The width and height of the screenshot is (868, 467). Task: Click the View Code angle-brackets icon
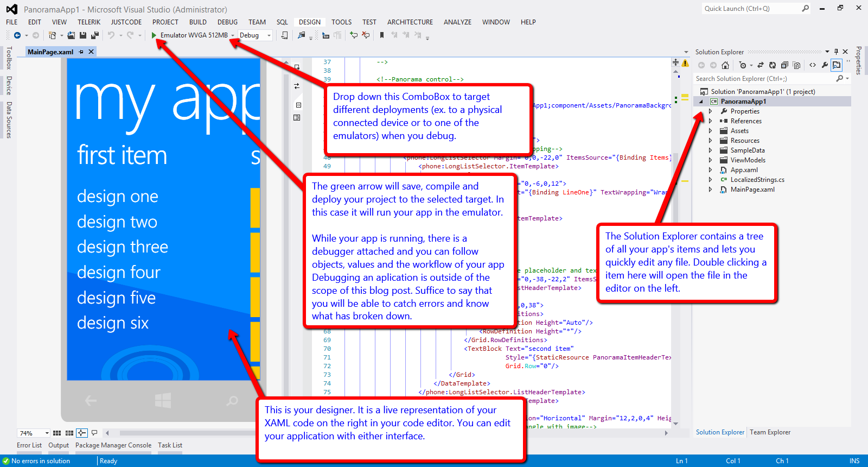(813, 65)
